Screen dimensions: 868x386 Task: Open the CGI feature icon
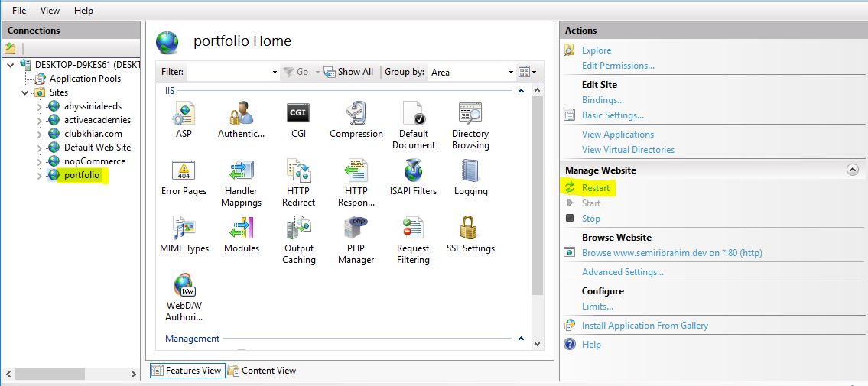click(298, 113)
